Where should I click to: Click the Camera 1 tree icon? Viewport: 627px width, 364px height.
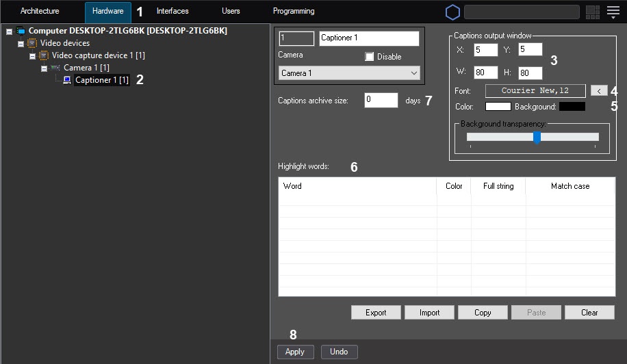pos(55,68)
